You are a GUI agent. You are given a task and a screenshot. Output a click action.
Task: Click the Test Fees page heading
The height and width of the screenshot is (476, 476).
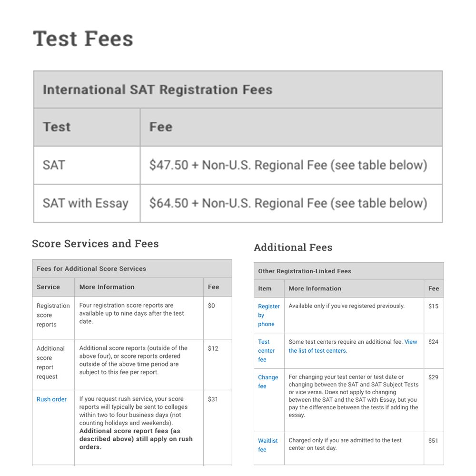pos(83,39)
